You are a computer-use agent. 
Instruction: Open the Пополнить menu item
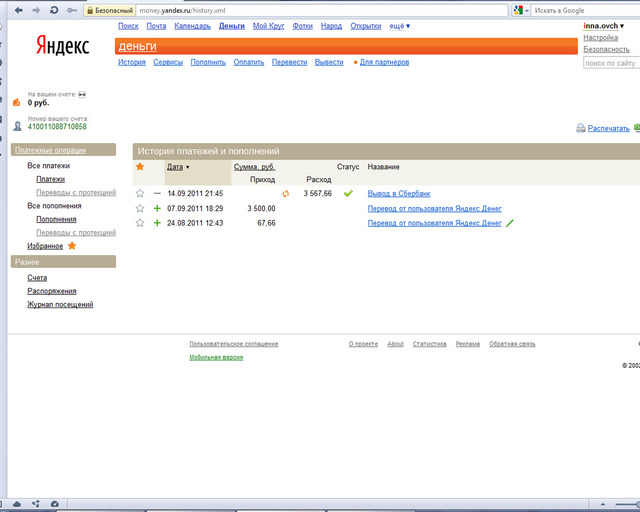click(x=208, y=62)
